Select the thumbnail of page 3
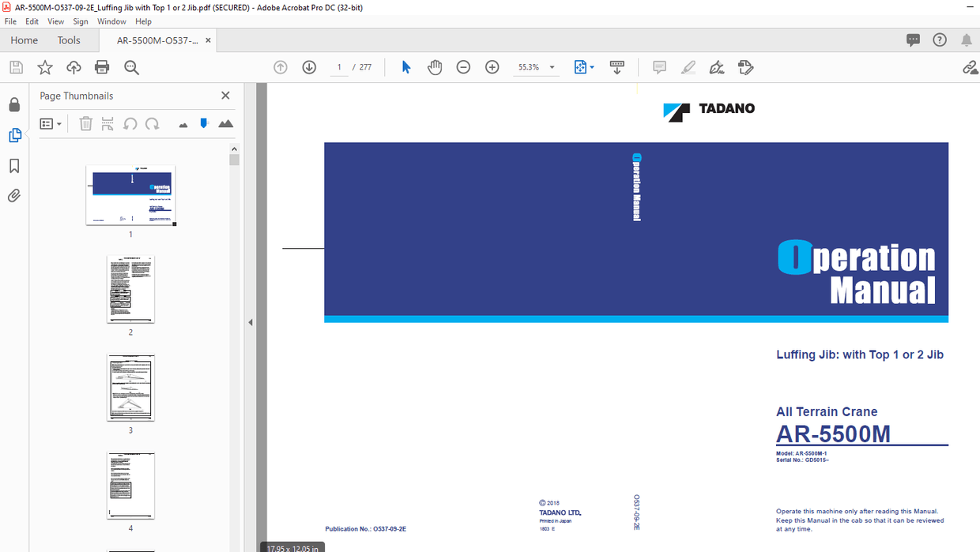Screen dimensions: 980x552 (x=130, y=386)
